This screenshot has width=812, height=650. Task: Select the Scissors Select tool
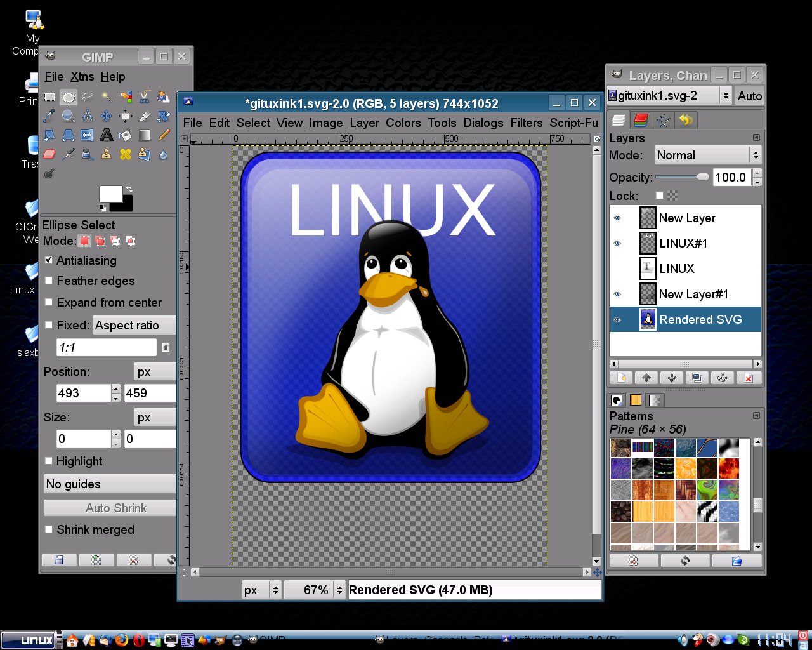pos(145,97)
